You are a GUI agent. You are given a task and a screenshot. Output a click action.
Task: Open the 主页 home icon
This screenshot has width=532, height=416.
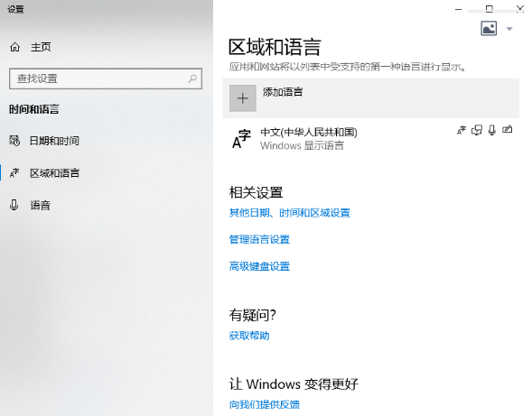tap(15, 47)
